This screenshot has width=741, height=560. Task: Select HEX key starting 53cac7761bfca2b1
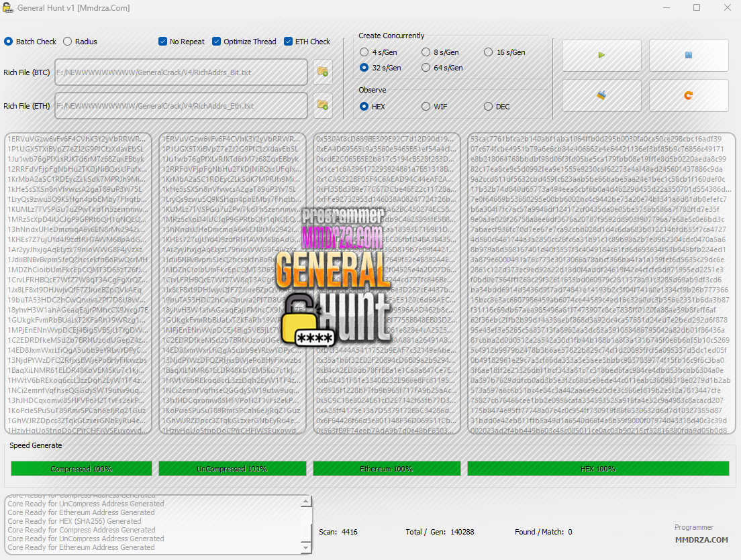click(x=596, y=139)
